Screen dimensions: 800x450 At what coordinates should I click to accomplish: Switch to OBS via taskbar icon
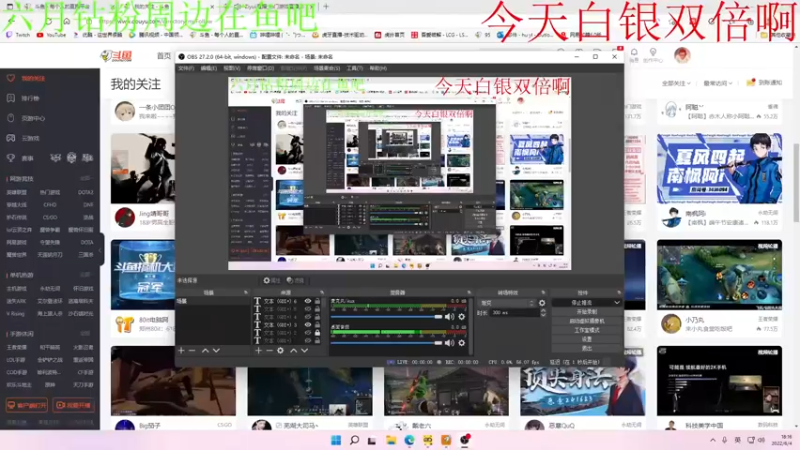[x=464, y=440]
